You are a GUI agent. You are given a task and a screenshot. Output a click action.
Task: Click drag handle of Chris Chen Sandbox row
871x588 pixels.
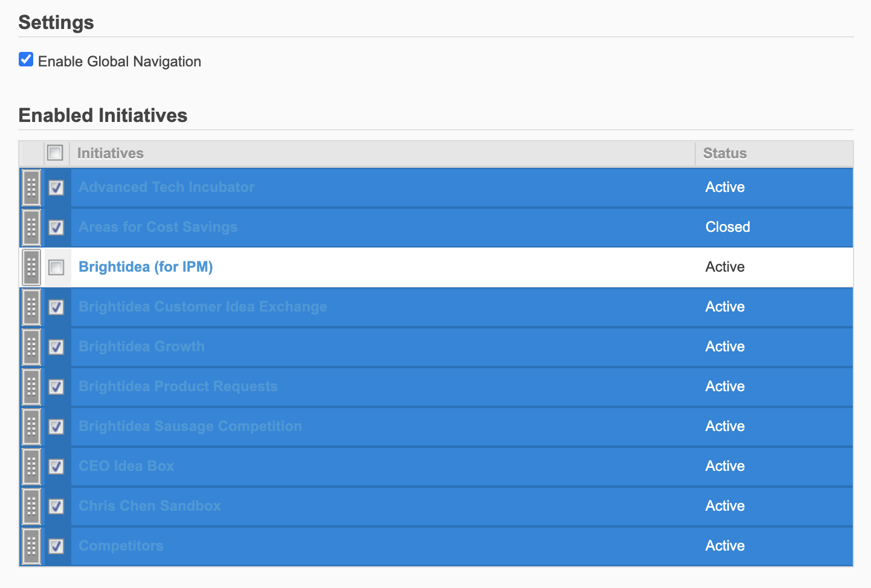point(31,507)
